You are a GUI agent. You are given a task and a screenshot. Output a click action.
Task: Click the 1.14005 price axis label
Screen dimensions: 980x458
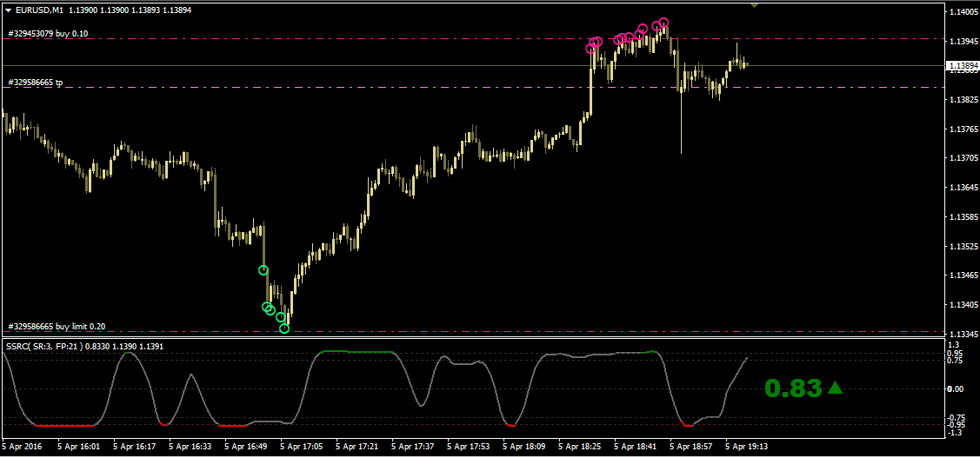pyautogui.click(x=963, y=12)
